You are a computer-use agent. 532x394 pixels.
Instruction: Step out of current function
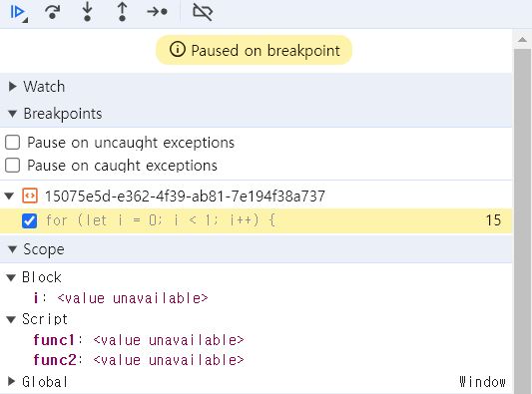123,12
